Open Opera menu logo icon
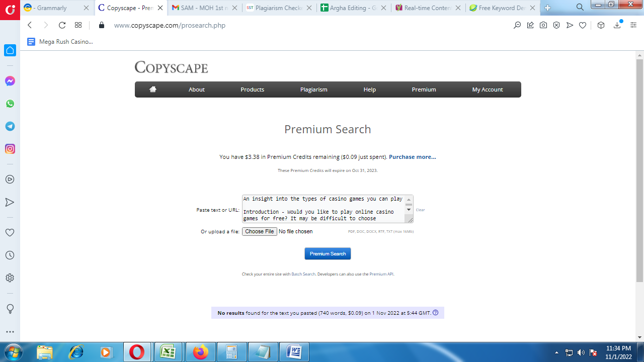Image resolution: width=644 pixels, height=362 pixels. 10,10
